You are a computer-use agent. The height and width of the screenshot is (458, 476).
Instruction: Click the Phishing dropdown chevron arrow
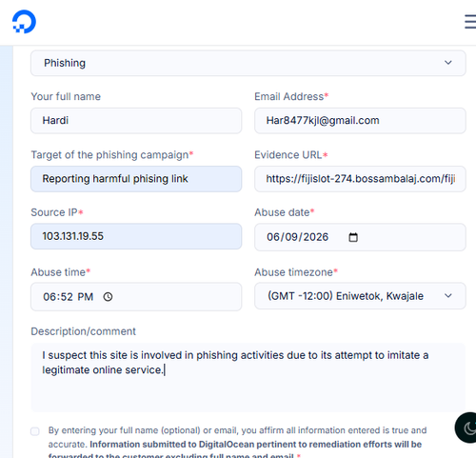[x=448, y=63]
